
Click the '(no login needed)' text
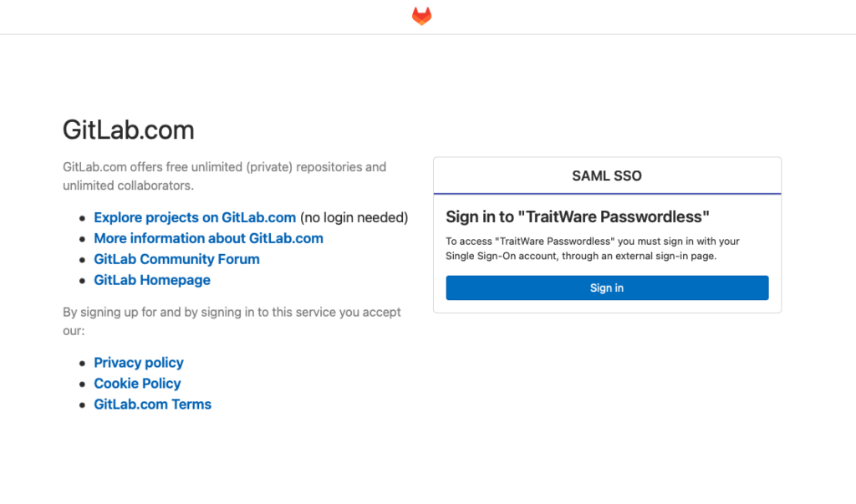354,217
